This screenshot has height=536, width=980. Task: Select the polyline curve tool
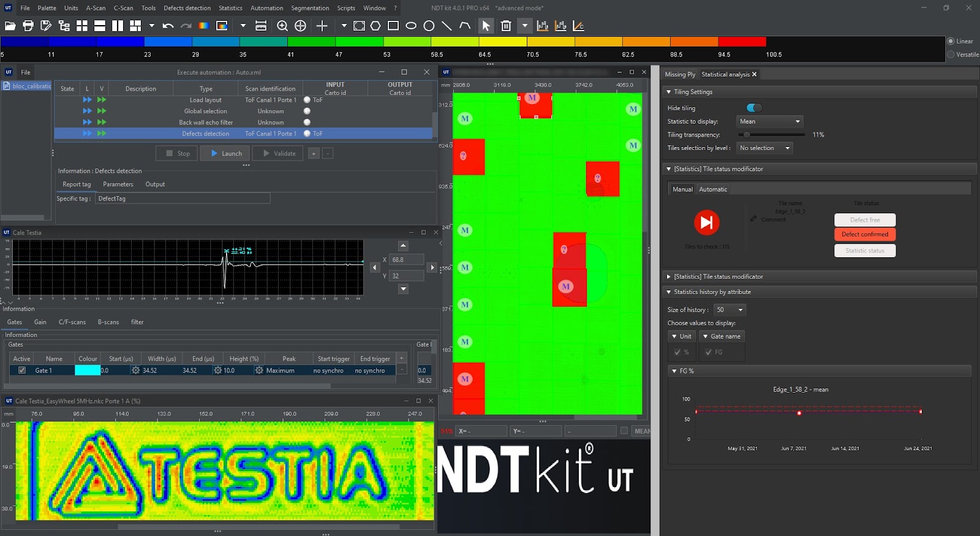pyautogui.click(x=465, y=26)
